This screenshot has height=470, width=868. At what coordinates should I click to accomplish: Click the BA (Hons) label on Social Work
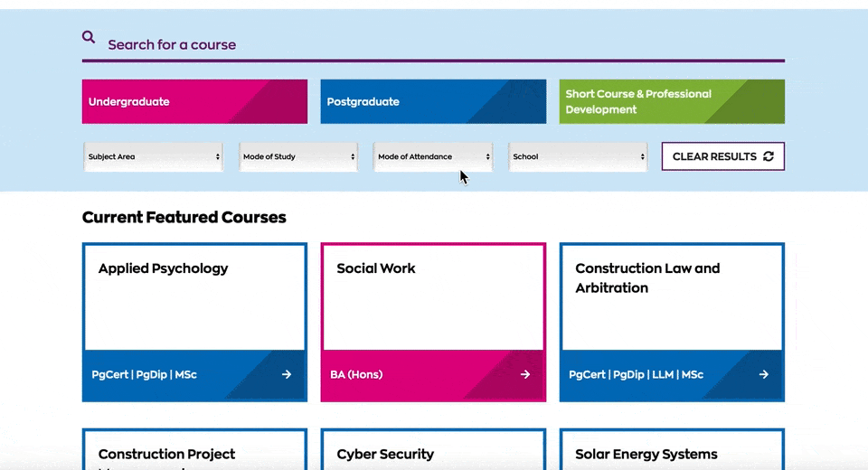pos(356,374)
